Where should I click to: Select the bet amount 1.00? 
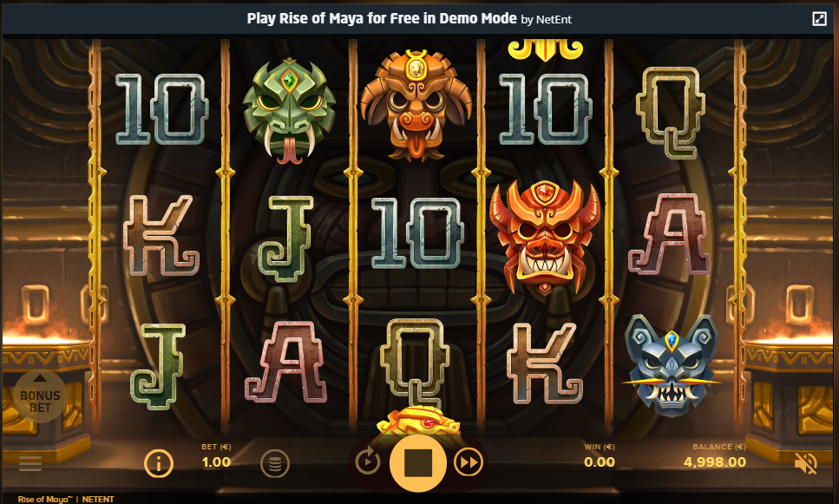pyautogui.click(x=216, y=461)
